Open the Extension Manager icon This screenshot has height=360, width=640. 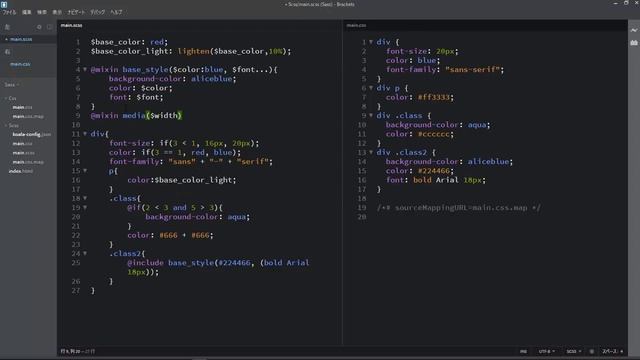[634, 42]
